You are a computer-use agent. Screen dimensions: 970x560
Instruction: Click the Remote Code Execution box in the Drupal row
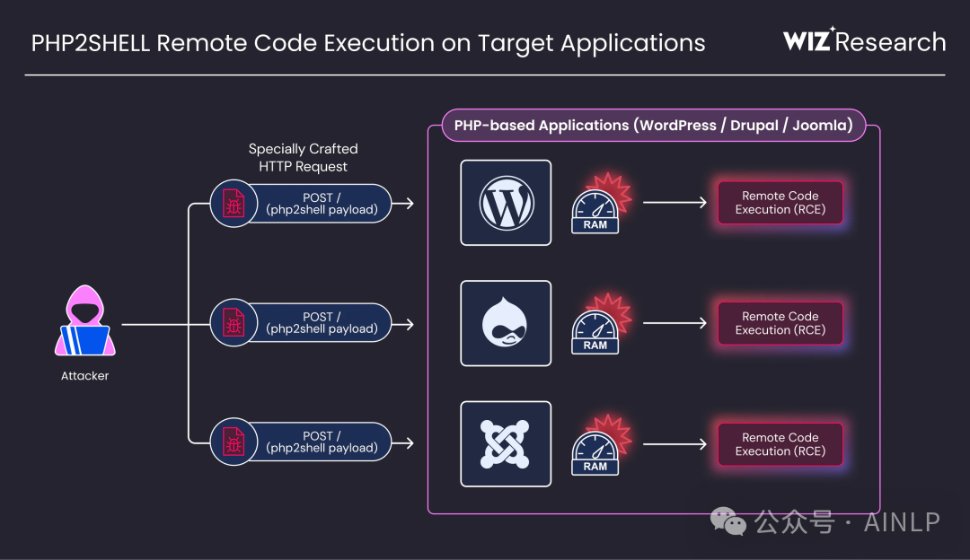click(780, 323)
